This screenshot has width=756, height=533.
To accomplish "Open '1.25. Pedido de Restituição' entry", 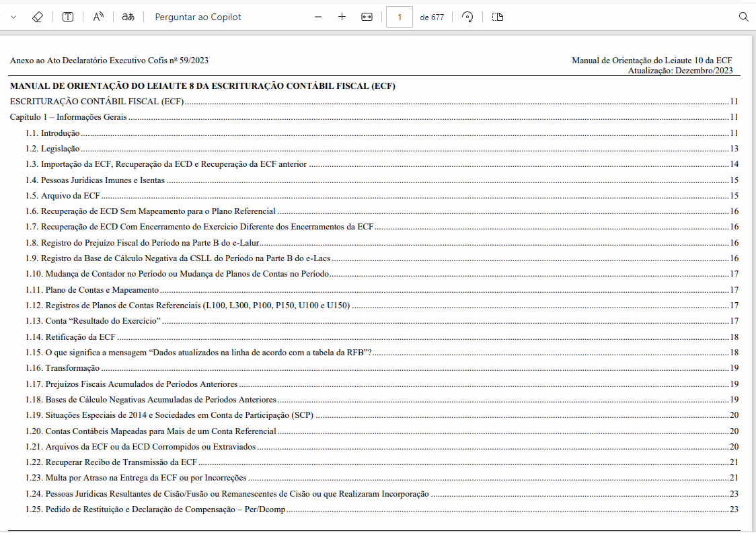I will (382, 509).
